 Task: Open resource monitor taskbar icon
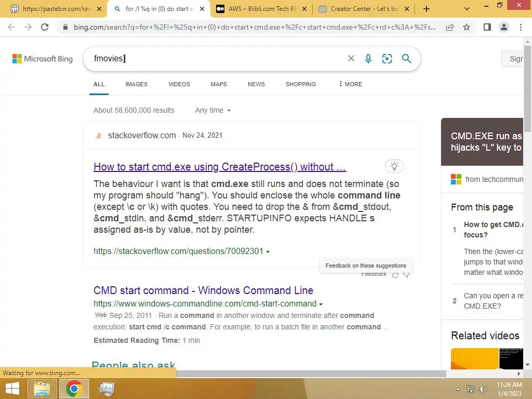[x=106, y=389]
